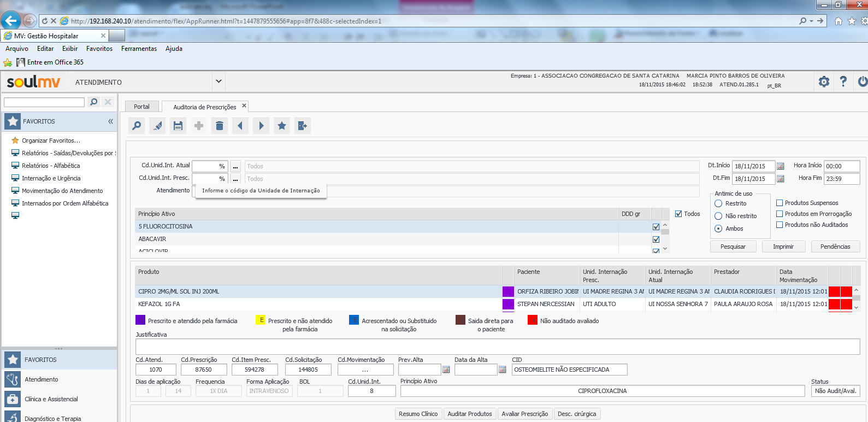Click the exit screen toolbar icon
This screenshot has width=868, height=422.
(302, 126)
